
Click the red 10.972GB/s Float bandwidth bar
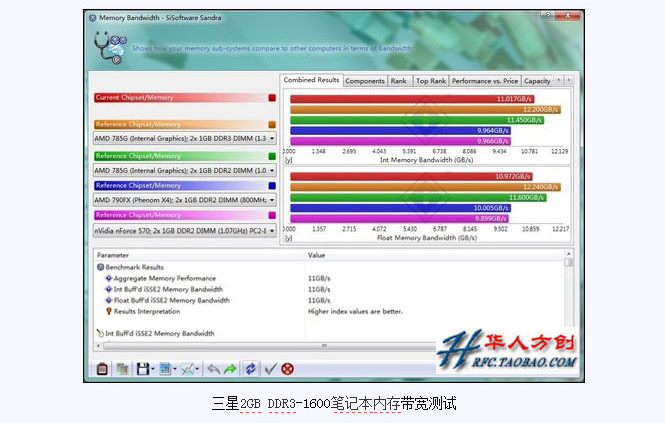coord(411,176)
